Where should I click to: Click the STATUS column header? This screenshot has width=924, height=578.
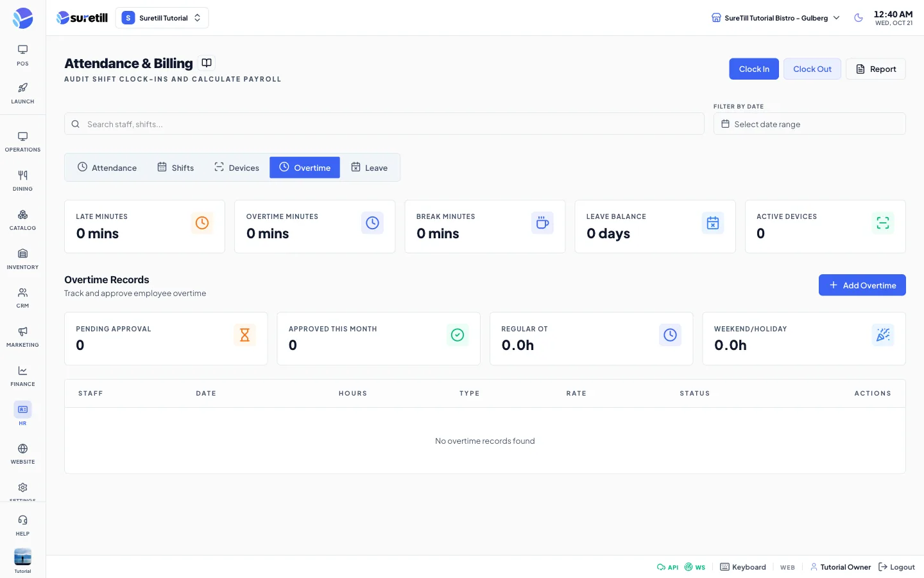tap(695, 393)
